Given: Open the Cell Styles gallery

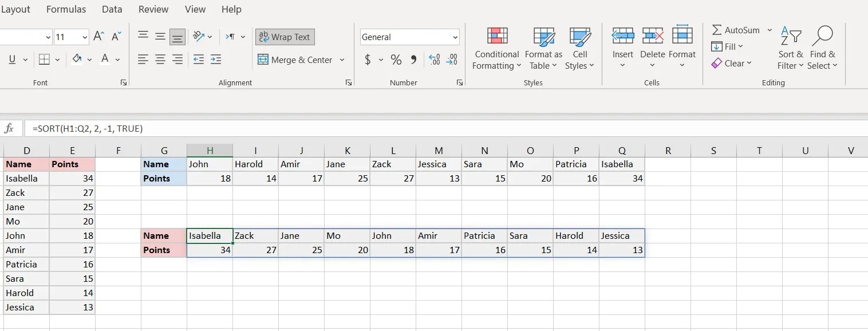Looking at the screenshot, I should point(580,48).
